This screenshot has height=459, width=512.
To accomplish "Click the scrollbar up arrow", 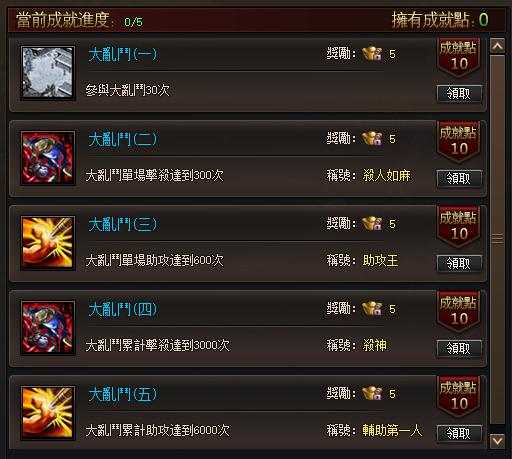I will pos(497,46).
